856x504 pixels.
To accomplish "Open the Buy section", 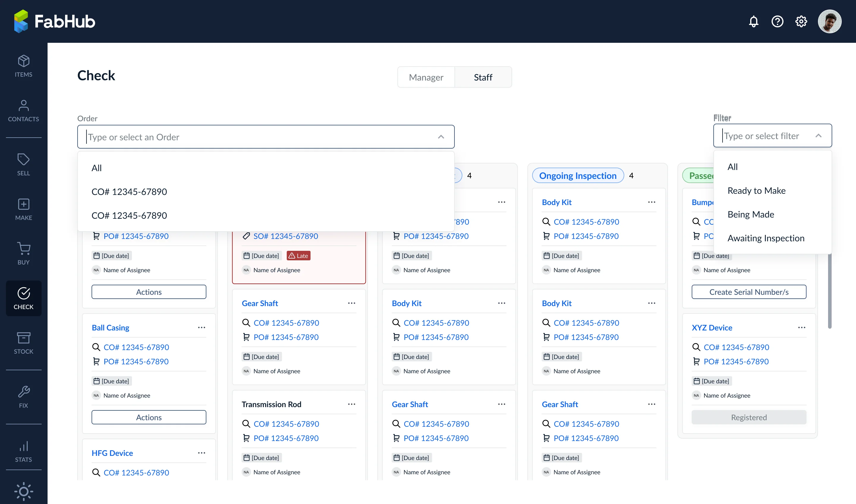I will [x=23, y=254].
